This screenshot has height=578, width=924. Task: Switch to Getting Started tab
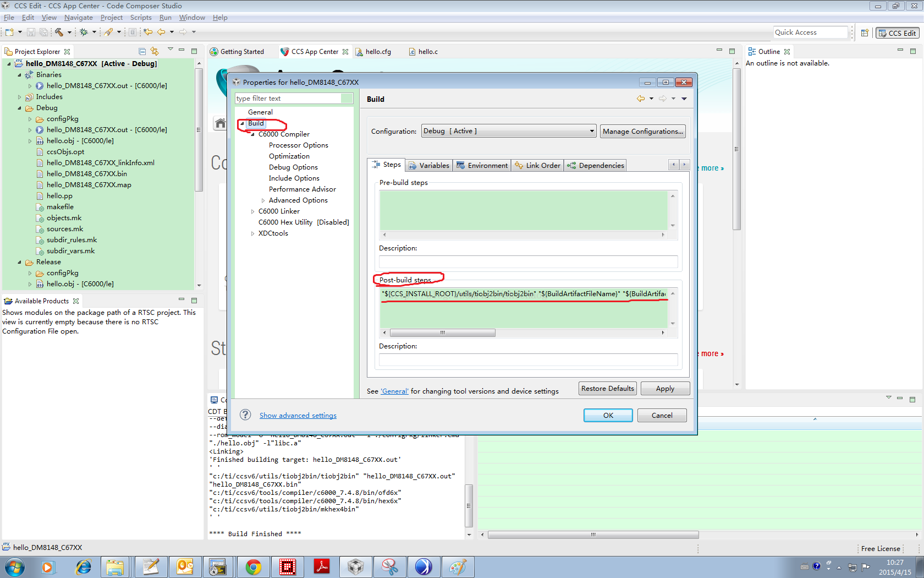click(x=237, y=51)
